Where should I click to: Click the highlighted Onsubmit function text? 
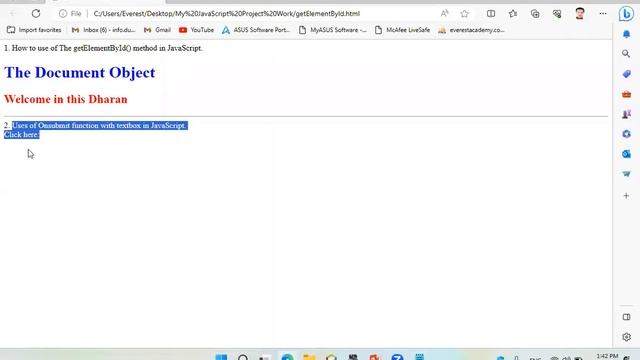point(99,125)
